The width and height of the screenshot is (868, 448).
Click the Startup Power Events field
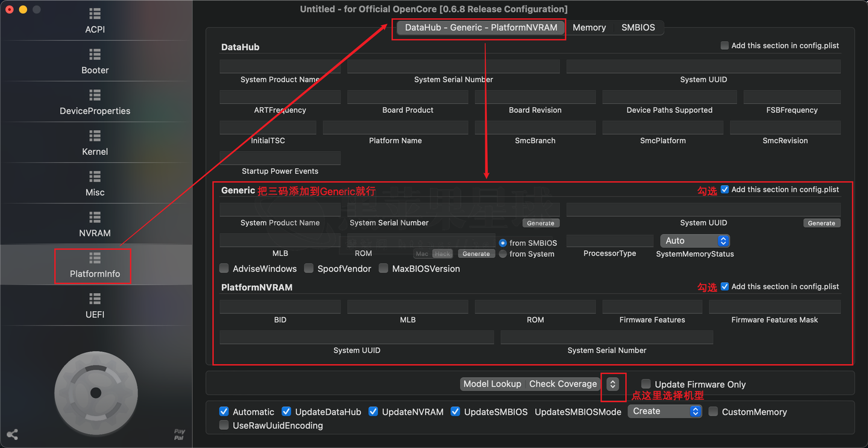(280, 158)
